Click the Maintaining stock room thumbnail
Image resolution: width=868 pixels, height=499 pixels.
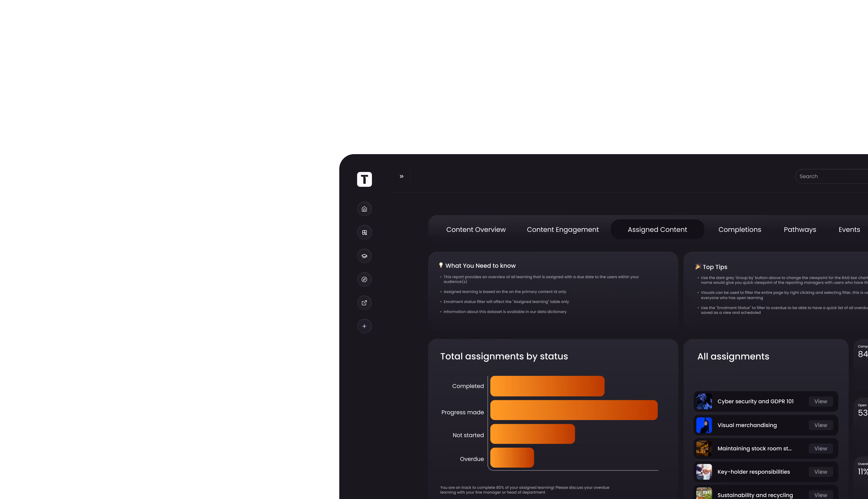(x=704, y=448)
